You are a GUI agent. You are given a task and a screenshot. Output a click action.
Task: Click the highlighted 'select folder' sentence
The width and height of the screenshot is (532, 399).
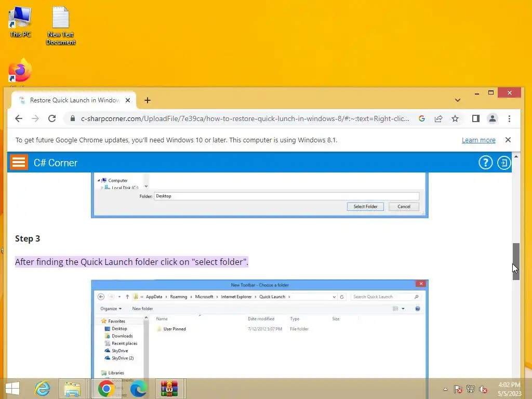pyautogui.click(x=131, y=262)
